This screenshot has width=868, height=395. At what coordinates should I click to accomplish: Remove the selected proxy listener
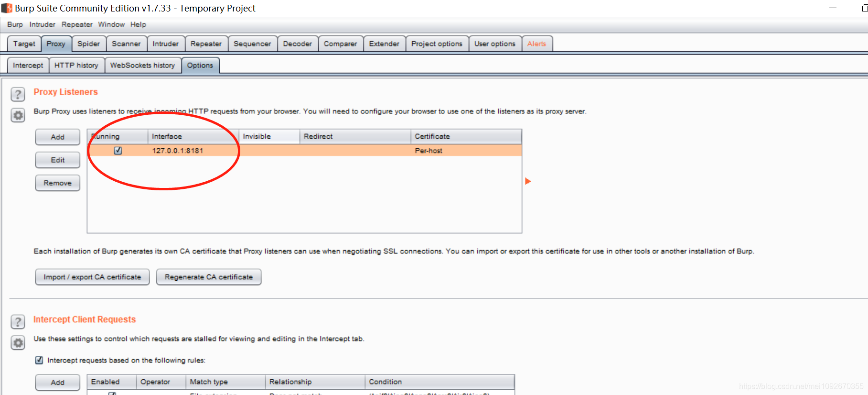(x=57, y=183)
